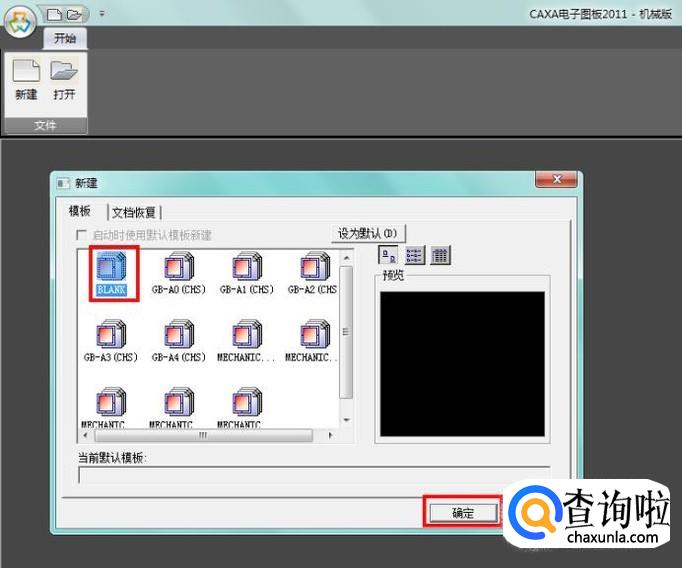The image size is (682, 568).
Task: Select the GB-A4 (CHS) template
Action: click(x=179, y=341)
